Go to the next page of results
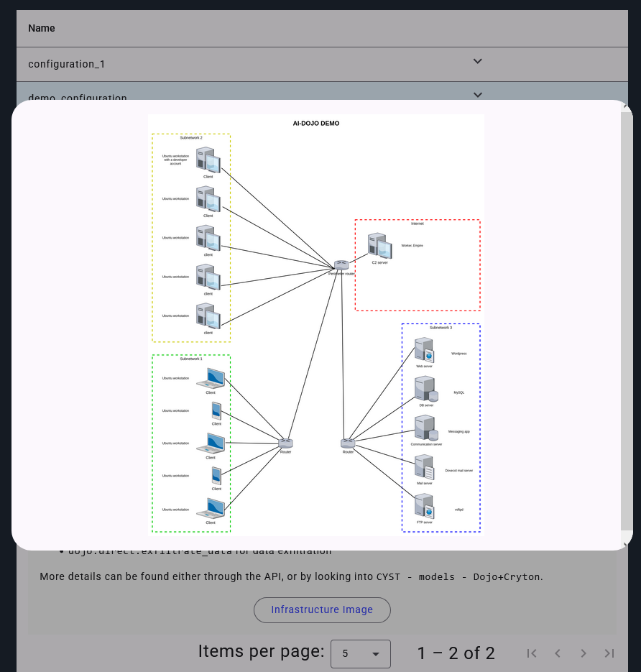This screenshot has width=641, height=672. pyautogui.click(x=584, y=653)
